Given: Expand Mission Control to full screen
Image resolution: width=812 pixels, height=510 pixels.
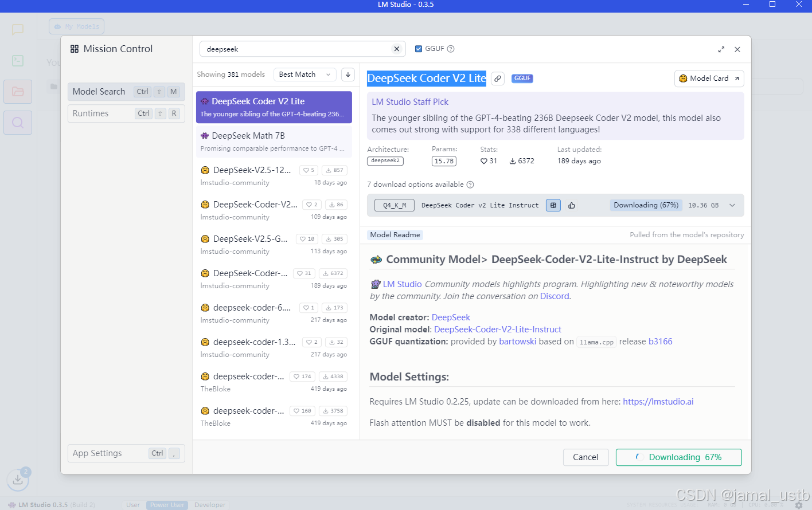Looking at the screenshot, I should pos(721,49).
